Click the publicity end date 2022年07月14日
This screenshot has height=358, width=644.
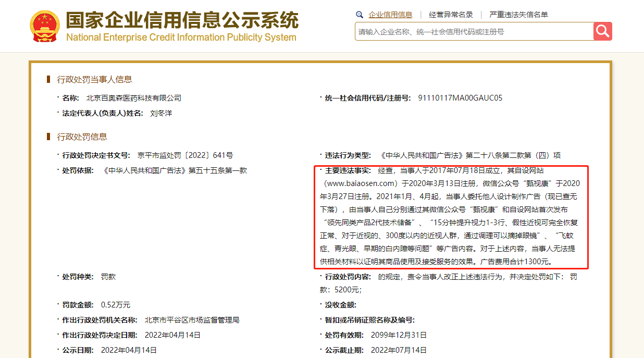tap(399, 350)
